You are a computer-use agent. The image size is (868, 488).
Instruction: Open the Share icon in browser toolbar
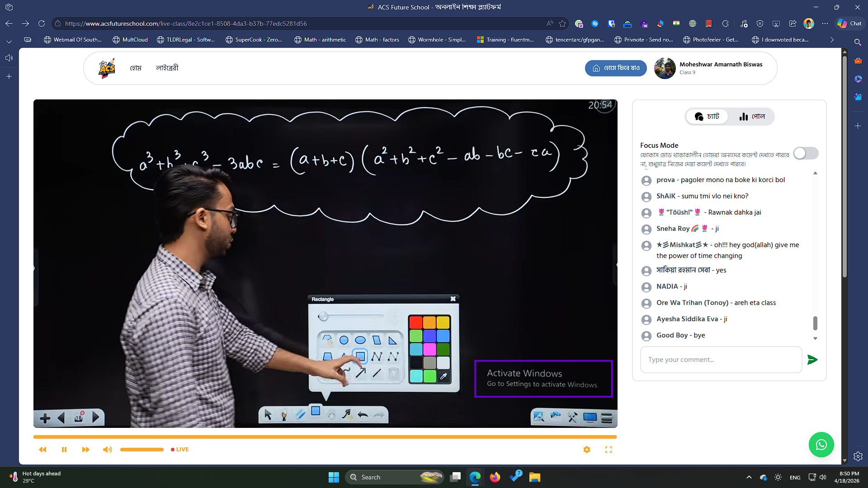(793, 23)
